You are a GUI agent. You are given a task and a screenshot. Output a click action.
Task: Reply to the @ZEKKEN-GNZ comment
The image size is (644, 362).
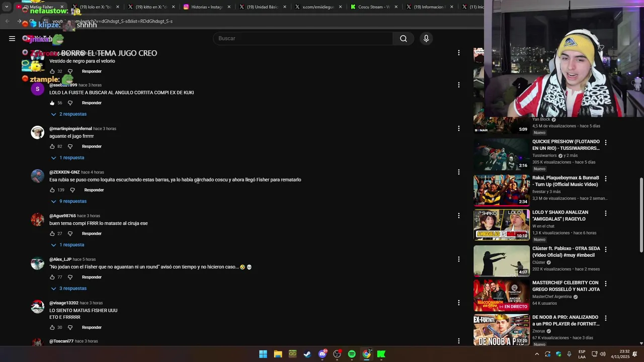(x=94, y=190)
